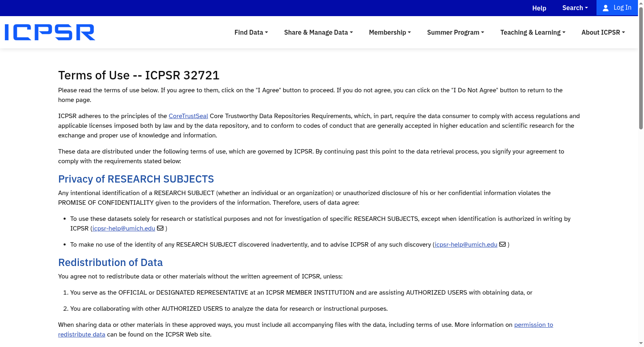Image resolution: width=644 pixels, height=347 pixels.
Task: Click the vertical scrollbar thumb
Action: [641, 69]
